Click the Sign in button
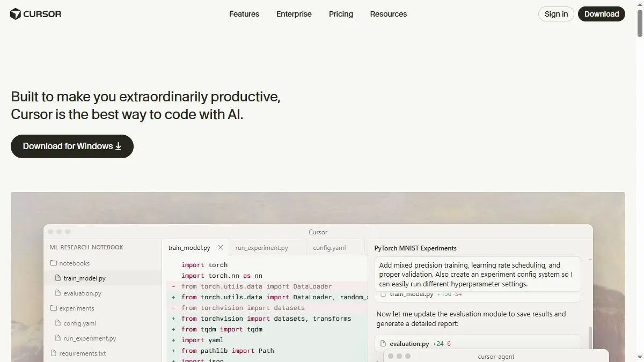 [x=556, y=14]
